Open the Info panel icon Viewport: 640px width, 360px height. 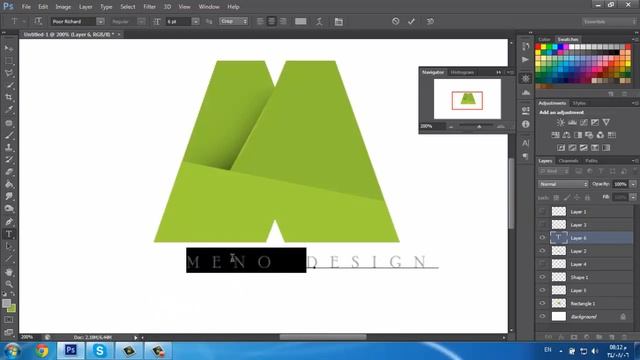point(525,124)
